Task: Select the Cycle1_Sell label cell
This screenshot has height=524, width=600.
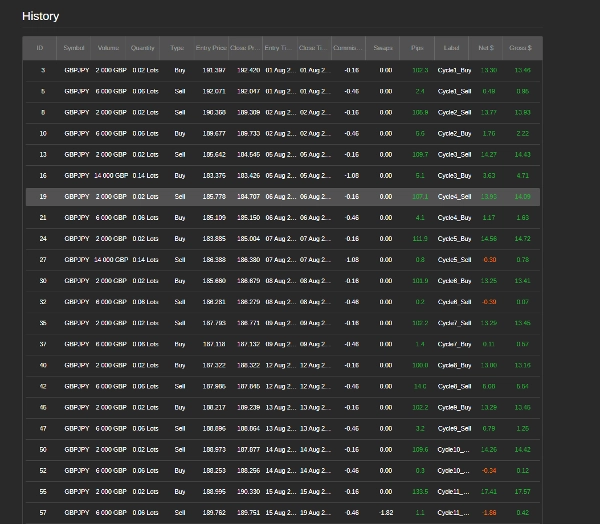Action: coord(454,91)
